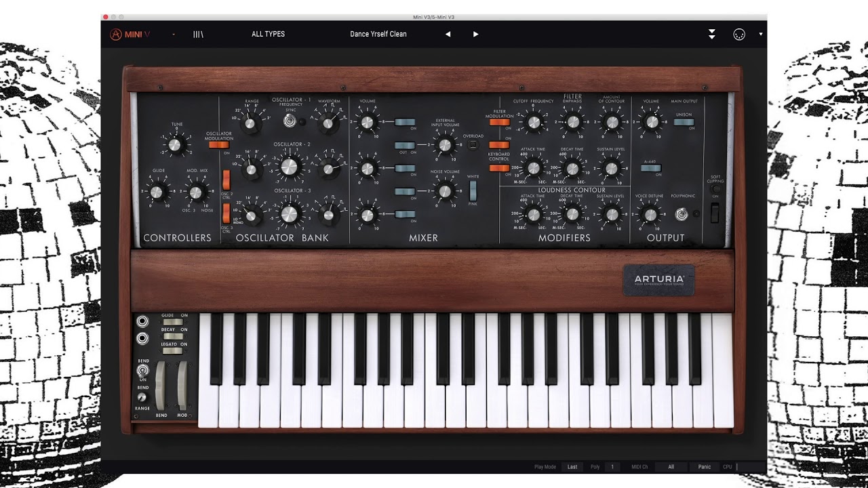Expand the MIDI config dropdown arrow

pos(760,34)
